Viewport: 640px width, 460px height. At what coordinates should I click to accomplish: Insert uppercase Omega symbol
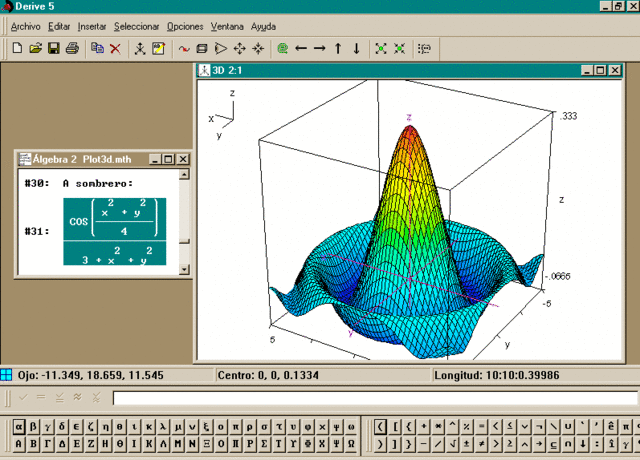pos(351,444)
